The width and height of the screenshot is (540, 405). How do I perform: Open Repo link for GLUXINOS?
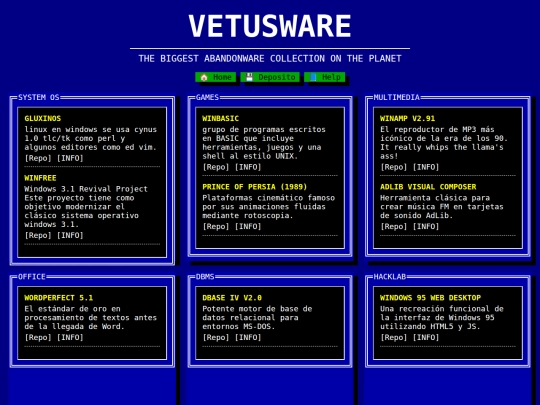click(38, 158)
